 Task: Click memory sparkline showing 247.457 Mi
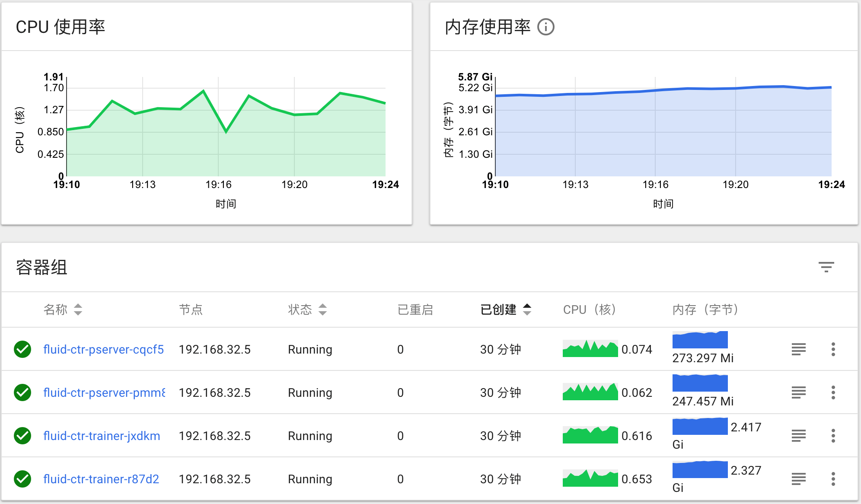point(700,383)
